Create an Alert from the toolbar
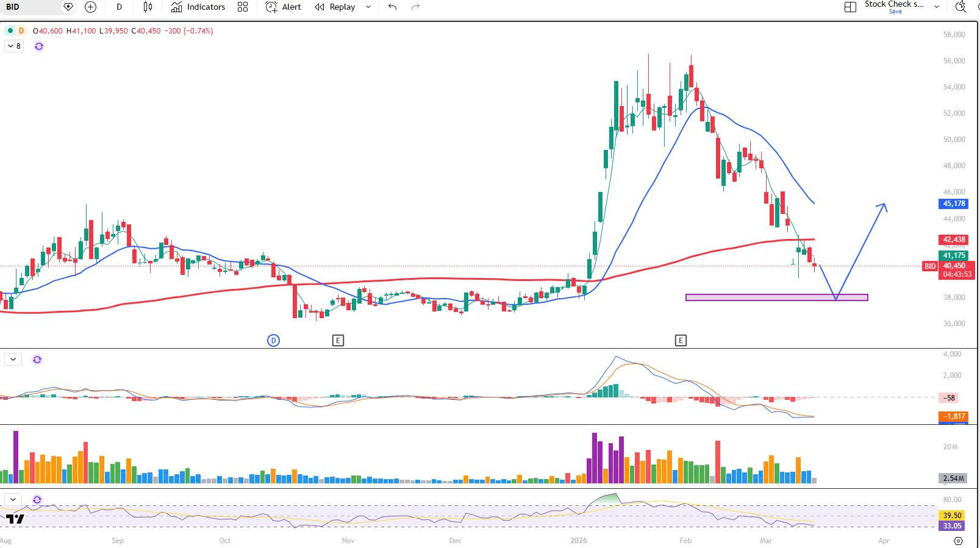The image size is (980, 548). click(x=284, y=7)
